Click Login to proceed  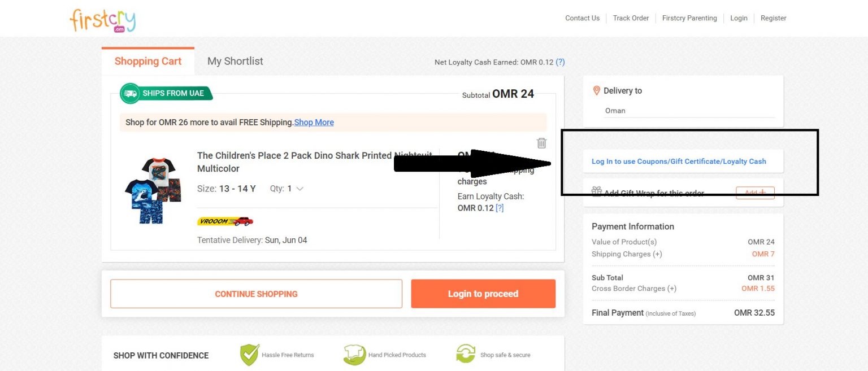pyautogui.click(x=483, y=294)
